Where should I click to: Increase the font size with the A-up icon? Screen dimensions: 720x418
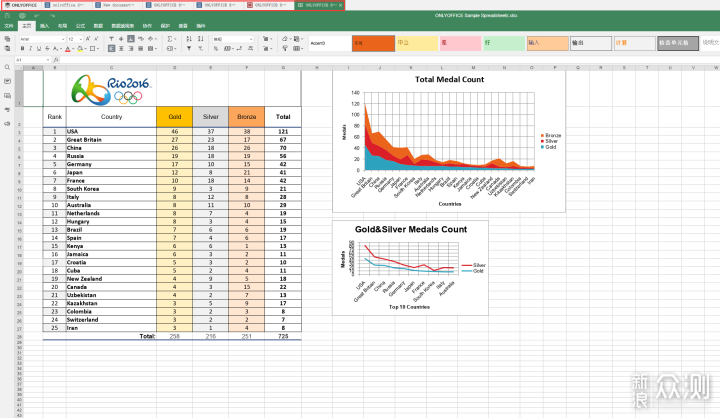88,39
